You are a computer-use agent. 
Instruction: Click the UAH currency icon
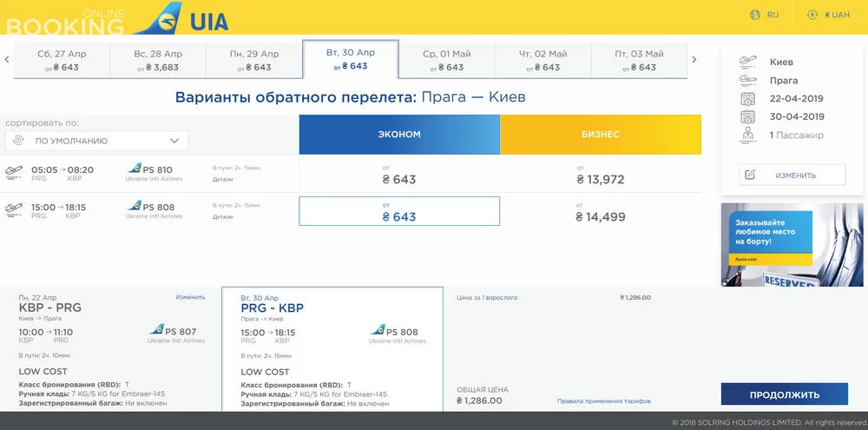tap(812, 15)
